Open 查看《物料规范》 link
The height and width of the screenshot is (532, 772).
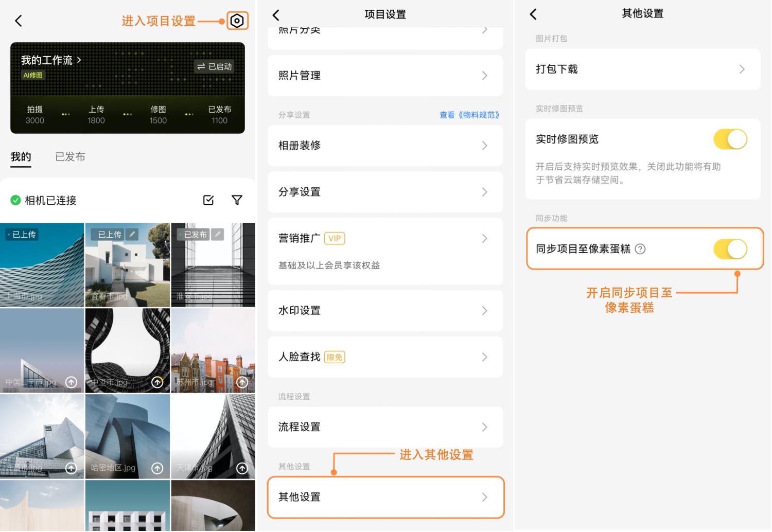[469, 115]
